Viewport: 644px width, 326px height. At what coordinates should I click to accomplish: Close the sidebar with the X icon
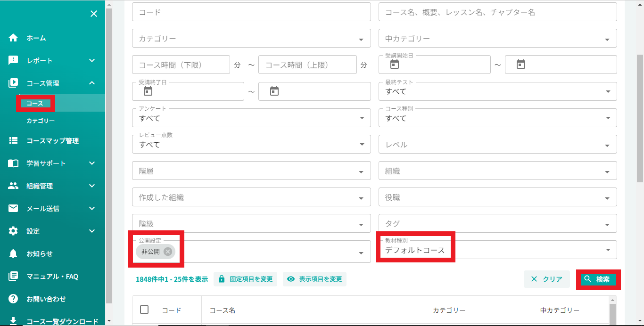coord(94,14)
